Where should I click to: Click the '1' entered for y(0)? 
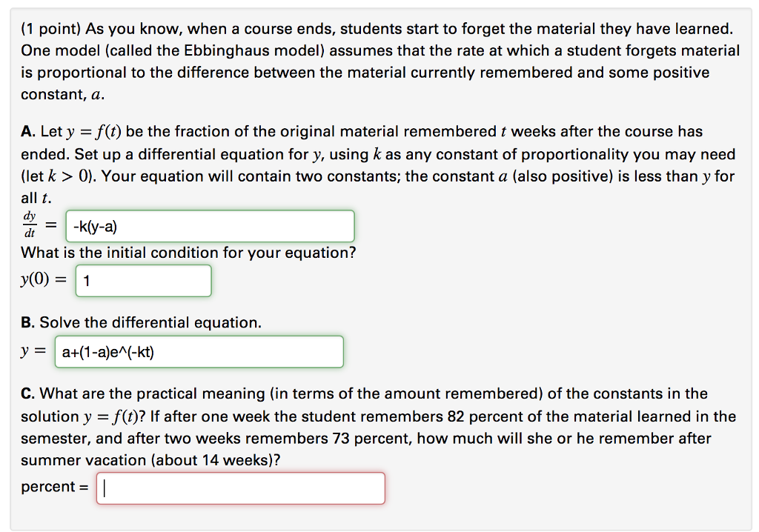tap(86, 281)
